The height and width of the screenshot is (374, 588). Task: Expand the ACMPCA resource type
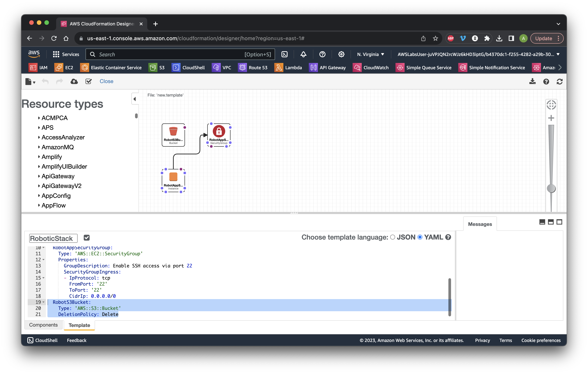coord(39,118)
